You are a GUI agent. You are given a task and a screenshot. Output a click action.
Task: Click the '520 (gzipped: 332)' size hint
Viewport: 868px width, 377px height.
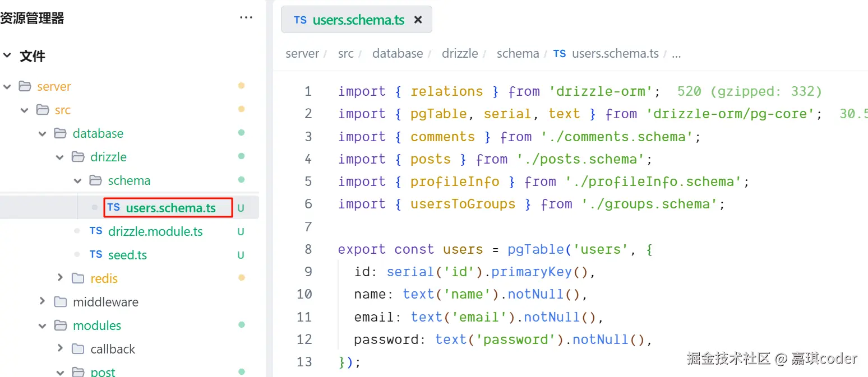click(x=749, y=91)
